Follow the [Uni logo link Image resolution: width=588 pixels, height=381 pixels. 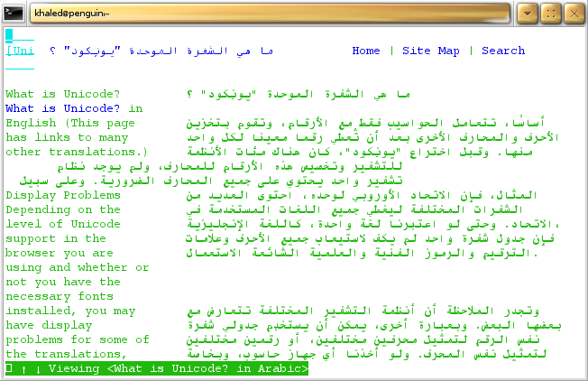[20, 51]
